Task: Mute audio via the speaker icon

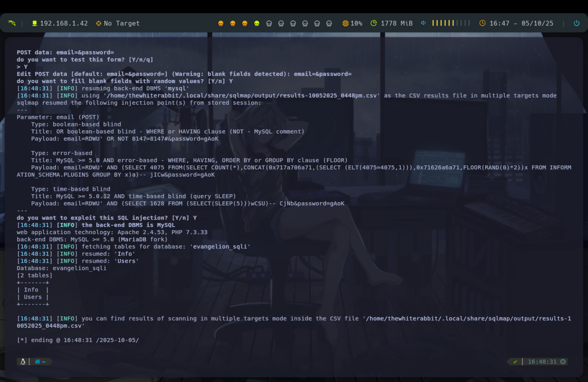Action: (x=423, y=23)
